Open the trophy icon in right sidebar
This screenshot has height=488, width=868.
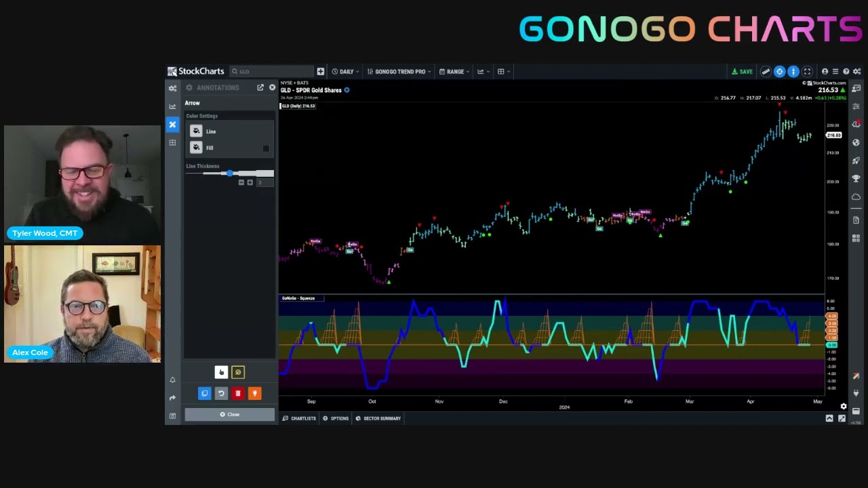click(x=856, y=180)
